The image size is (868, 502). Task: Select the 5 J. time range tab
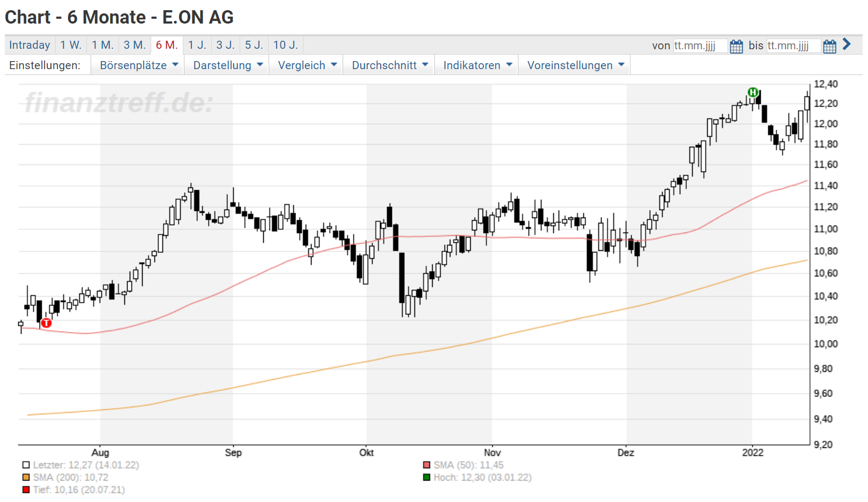pyautogui.click(x=254, y=45)
